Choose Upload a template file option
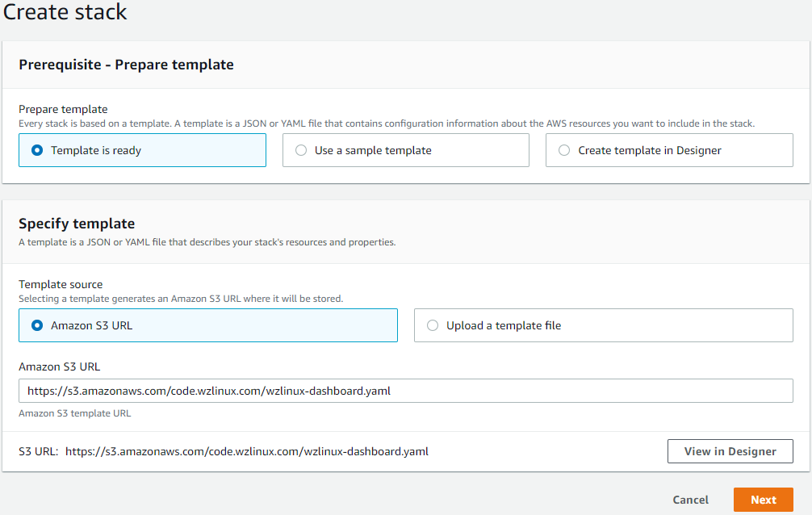The height and width of the screenshot is (515, 812). 603,325
